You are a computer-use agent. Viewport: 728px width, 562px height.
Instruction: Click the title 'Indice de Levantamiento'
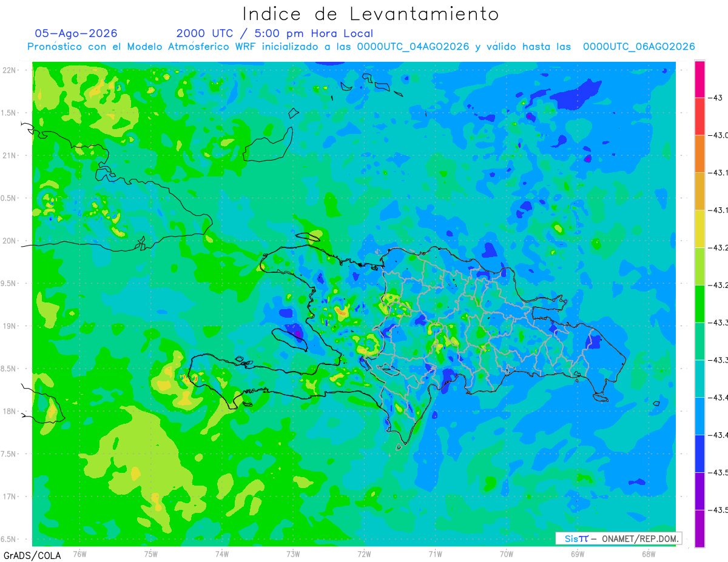coord(371,14)
